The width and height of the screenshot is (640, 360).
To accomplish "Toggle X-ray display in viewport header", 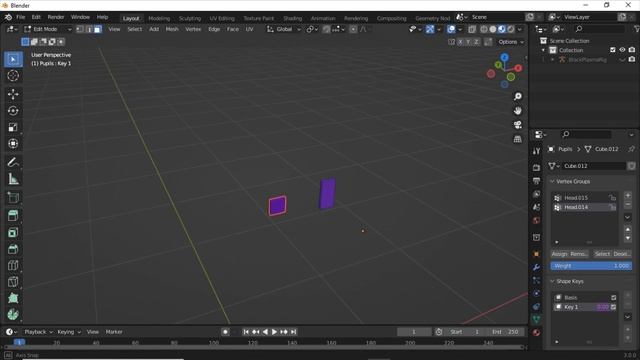I will [x=472, y=29].
